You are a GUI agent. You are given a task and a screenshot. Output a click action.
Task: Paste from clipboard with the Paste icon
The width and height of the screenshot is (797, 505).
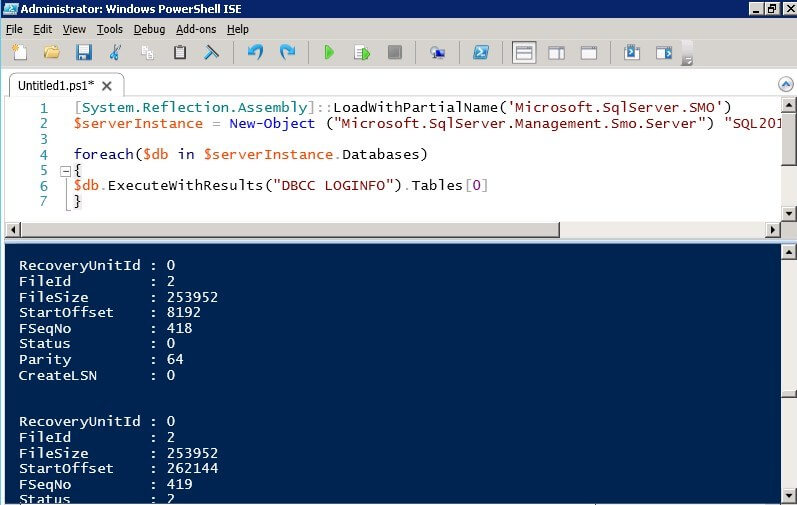[x=179, y=52]
